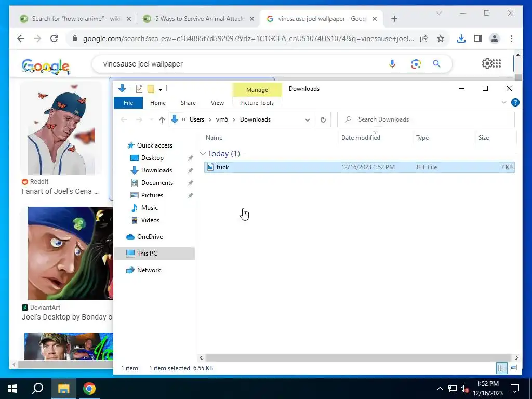Switch to '5 Ways to Survive Animal Attack' tab
Screen dimensions: 532x399
click(x=198, y=19)
